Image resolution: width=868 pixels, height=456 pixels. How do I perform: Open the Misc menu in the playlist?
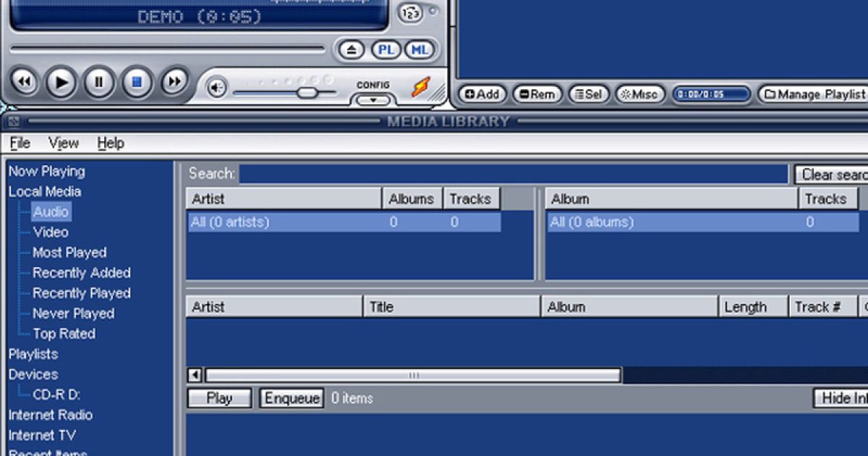tap(639, 94)
